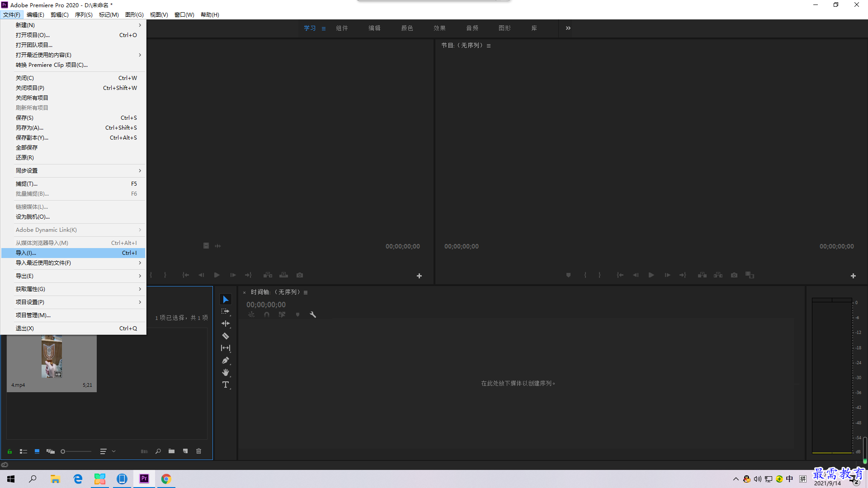Expand 打开最近使用的内容(E) submenu
This screenshot has height=488, width=868.
coord(73,55)
